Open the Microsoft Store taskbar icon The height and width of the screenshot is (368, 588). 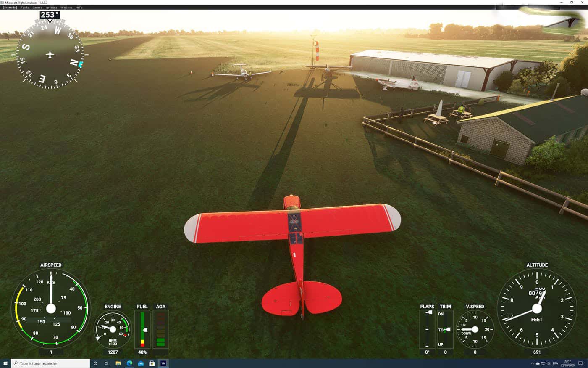(x=152, y=363)
